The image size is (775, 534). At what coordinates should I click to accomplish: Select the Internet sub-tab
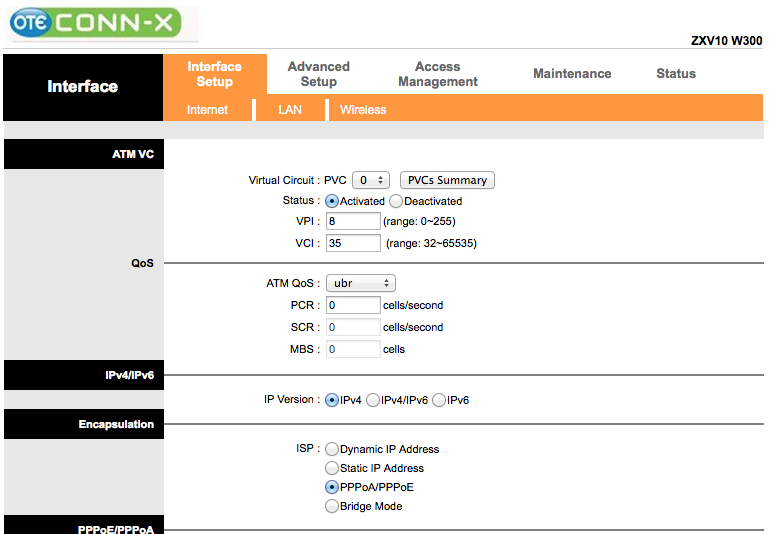pos(207,110)
